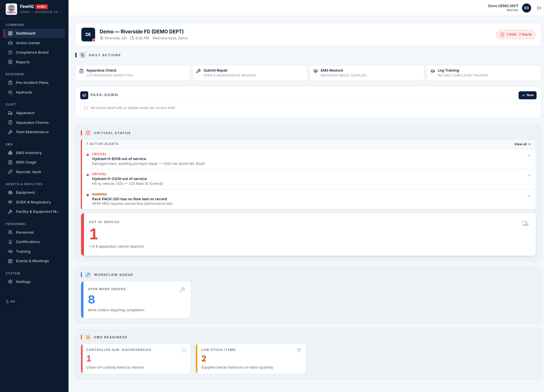Click the arrow on the H-C010 alert row
544x392 pixels.
click(529, 175)
